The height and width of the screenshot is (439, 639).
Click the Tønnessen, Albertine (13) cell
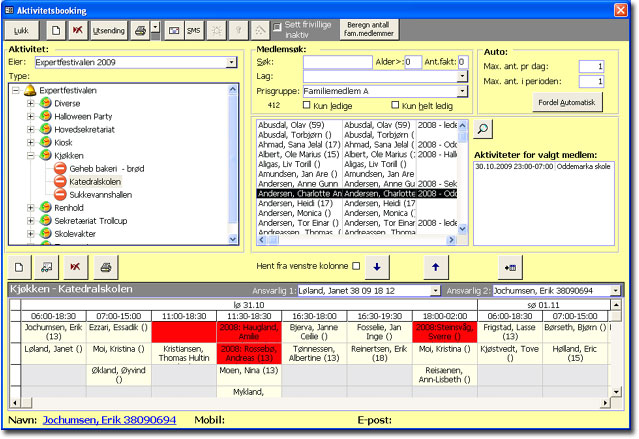click(314, 353)
